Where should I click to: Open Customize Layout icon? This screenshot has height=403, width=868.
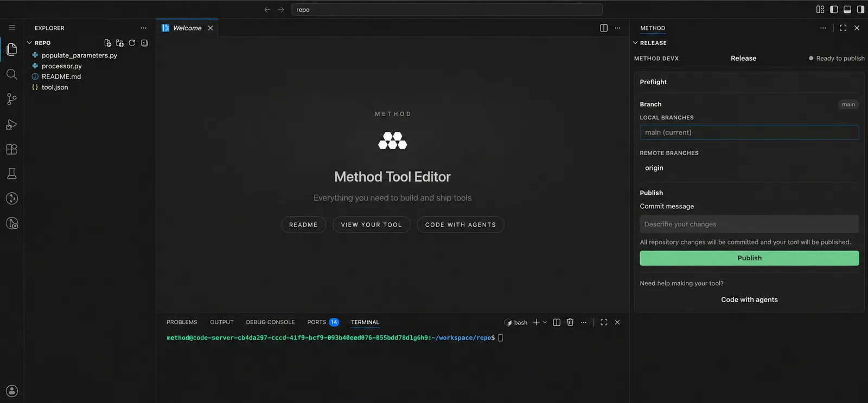click(820, 9)
